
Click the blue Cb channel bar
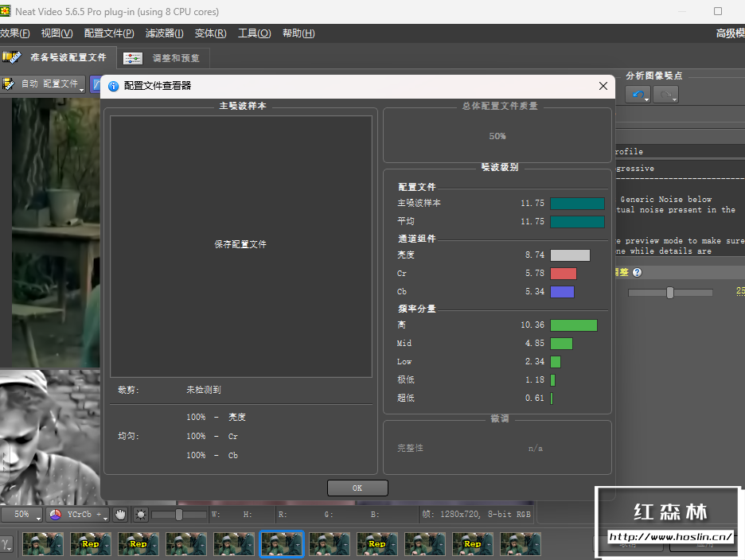pyautogui.click(x=562, y=292)
